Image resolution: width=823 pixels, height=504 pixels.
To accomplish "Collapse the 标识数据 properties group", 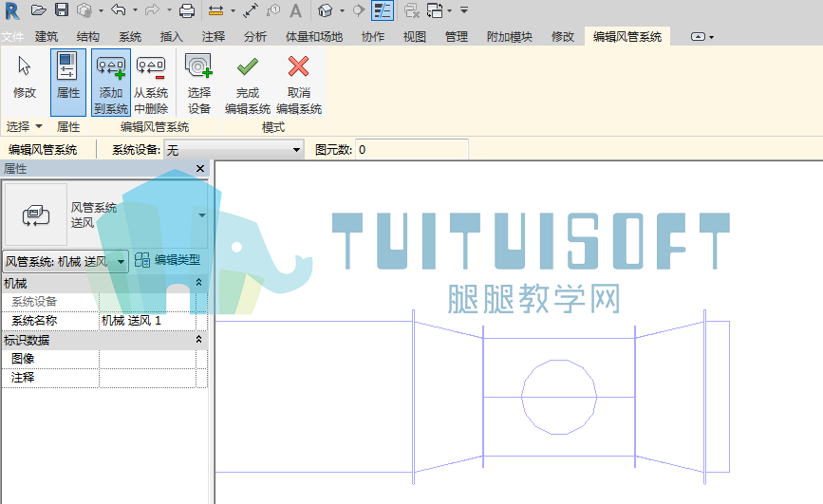I will (199, 340).
